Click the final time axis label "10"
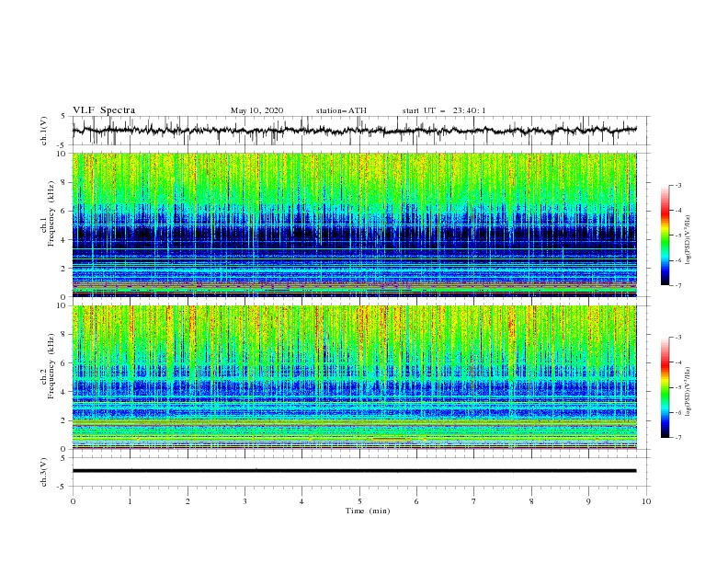The image size is (728, 563). pos(646,501)
